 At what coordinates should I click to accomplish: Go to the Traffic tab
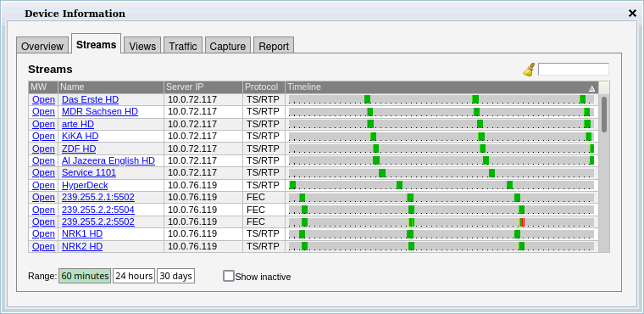(x=183, y=46)
